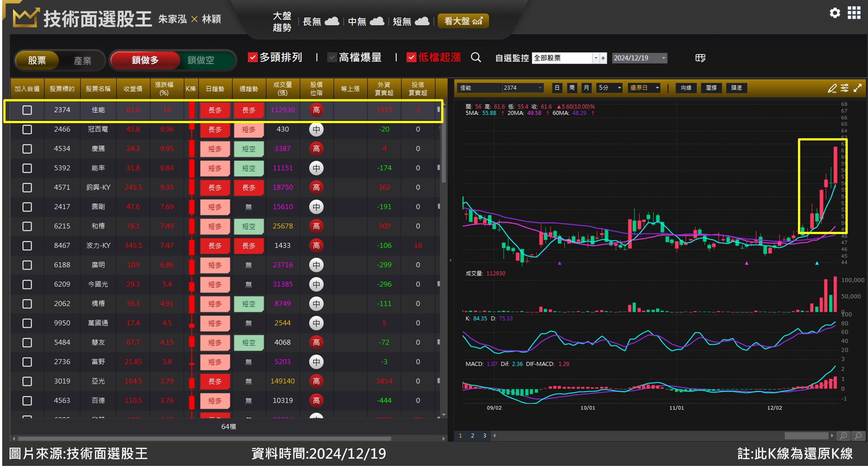Click the 外資買賣超 column header
This screenshot has width=868, height=470.
pyautogui.click(x=384, y=89)
